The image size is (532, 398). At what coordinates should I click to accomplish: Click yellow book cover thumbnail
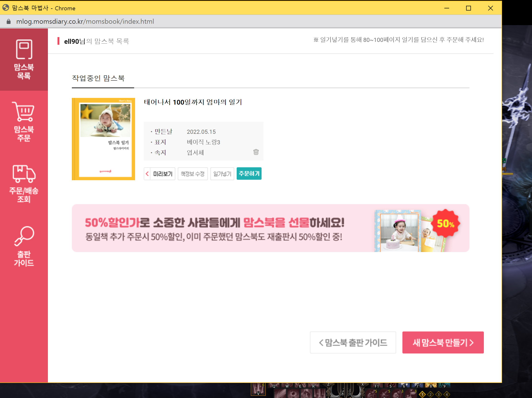coord(103,139)
